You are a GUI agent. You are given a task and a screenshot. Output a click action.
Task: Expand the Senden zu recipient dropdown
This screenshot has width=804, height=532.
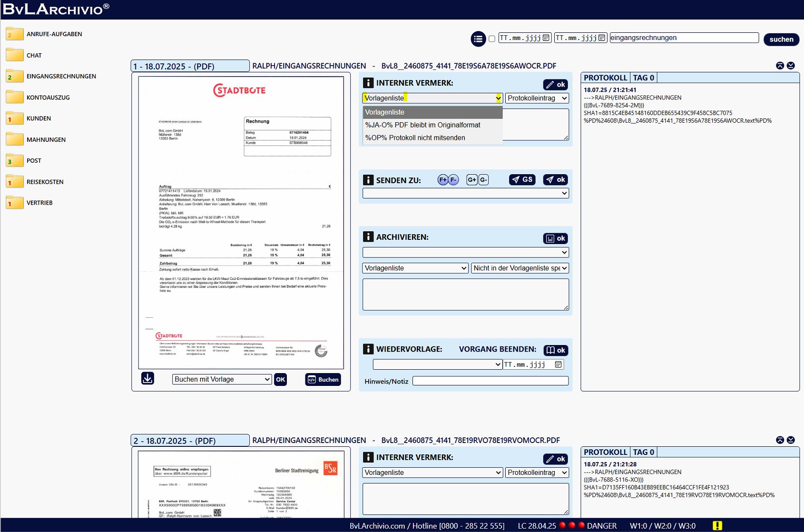pyautogui.click(x=465, y=193)
